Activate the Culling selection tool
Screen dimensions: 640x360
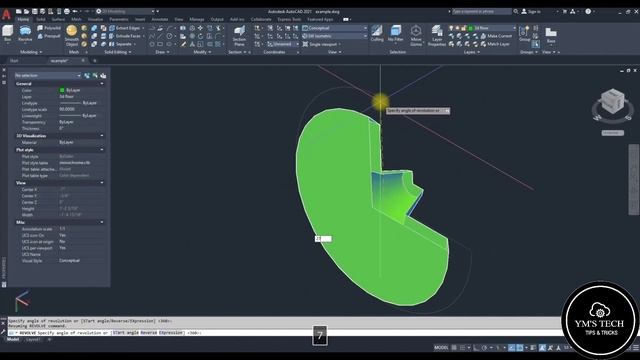[377, 33]
